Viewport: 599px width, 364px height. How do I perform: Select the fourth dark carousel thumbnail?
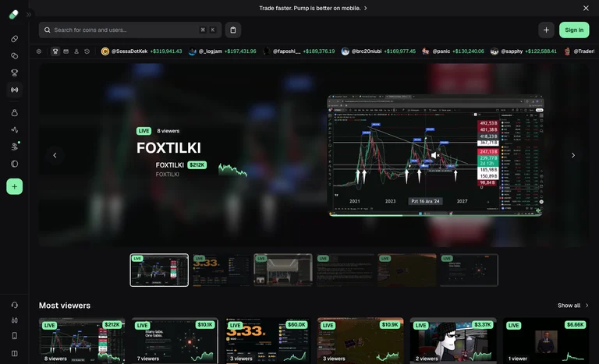click(x=345, y=270)
